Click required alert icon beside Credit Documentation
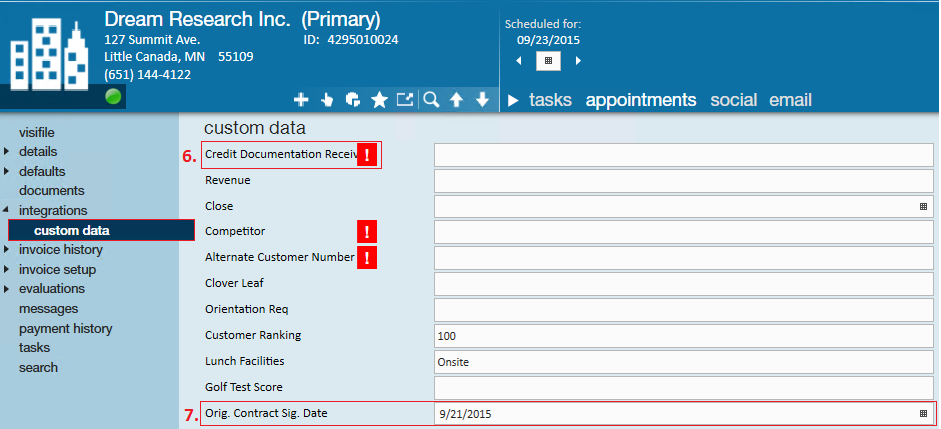 (x=367, y=155)
